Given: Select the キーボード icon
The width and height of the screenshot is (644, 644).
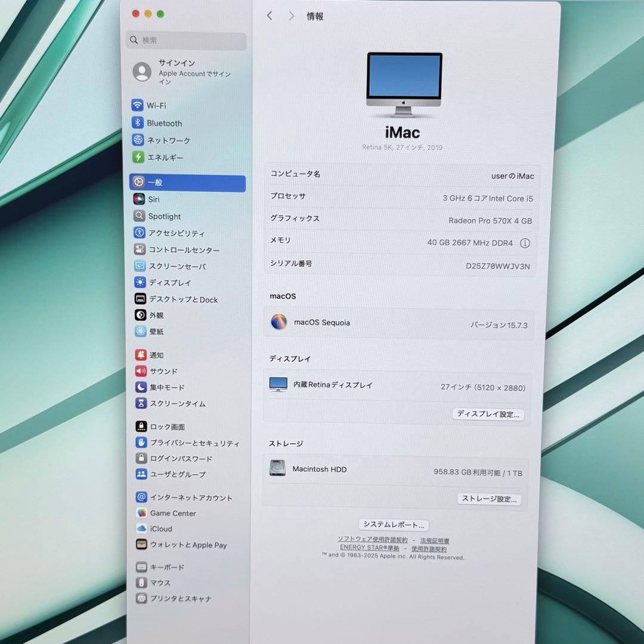Looking at the screenshot, I should (142, 567).
